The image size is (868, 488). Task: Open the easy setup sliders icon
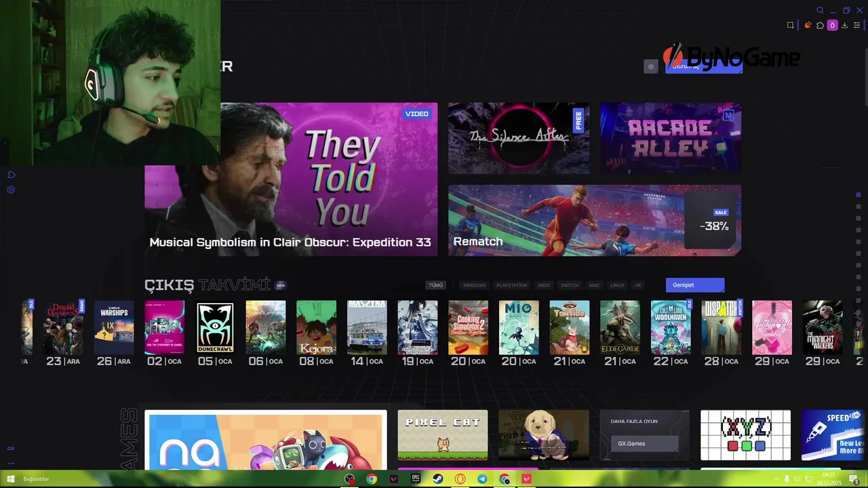click(856, 25)
